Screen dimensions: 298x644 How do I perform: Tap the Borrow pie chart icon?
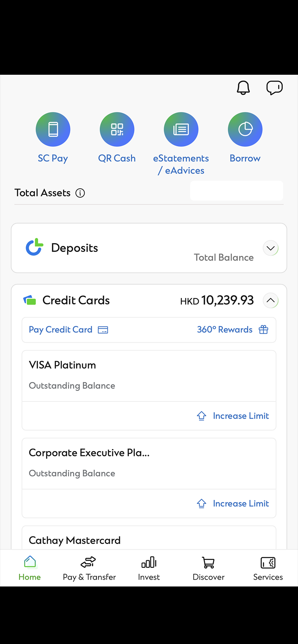pyautogui.click(x=245, y=129)
